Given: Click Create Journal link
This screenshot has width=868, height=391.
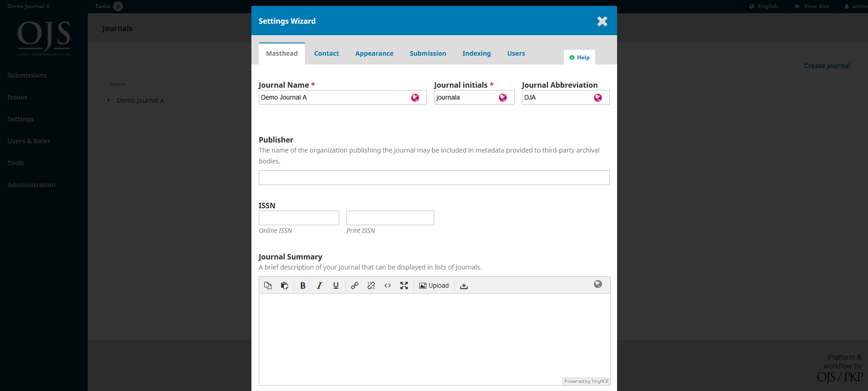Looking at the screenshot, I should tap(827, 66).
